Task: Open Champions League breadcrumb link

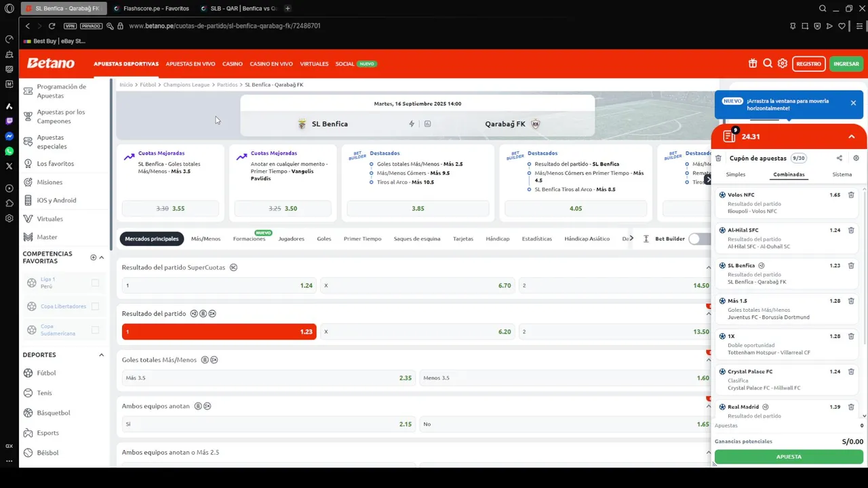Action: tap(186, 85)
